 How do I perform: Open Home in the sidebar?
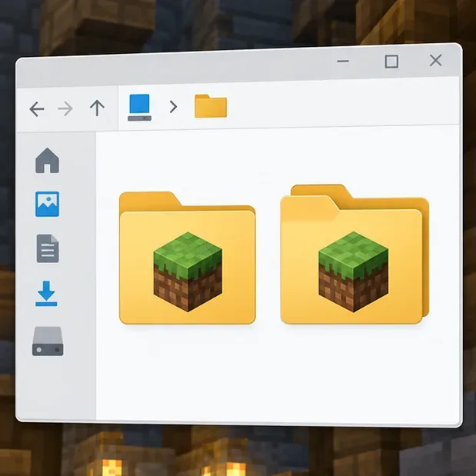(x=48, y=161)
